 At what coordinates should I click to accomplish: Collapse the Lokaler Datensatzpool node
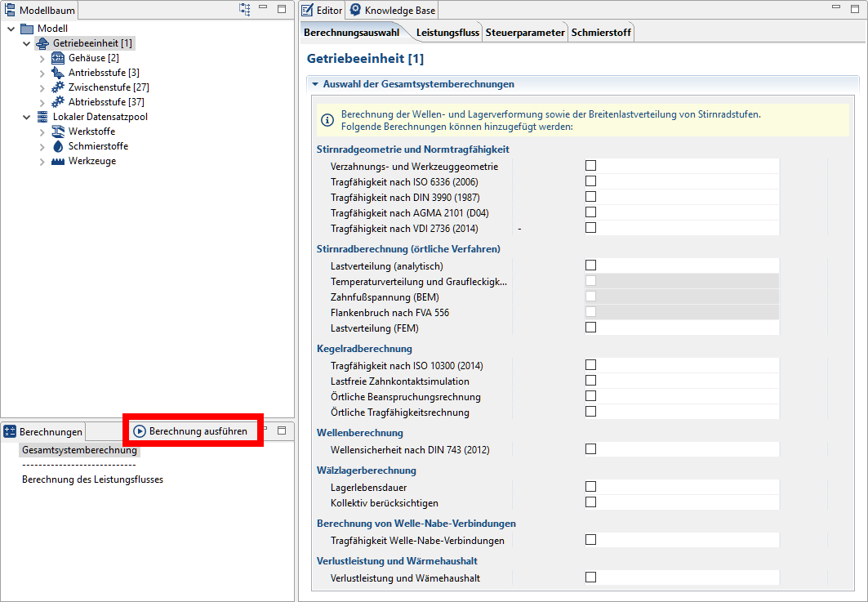click(27, 117)
